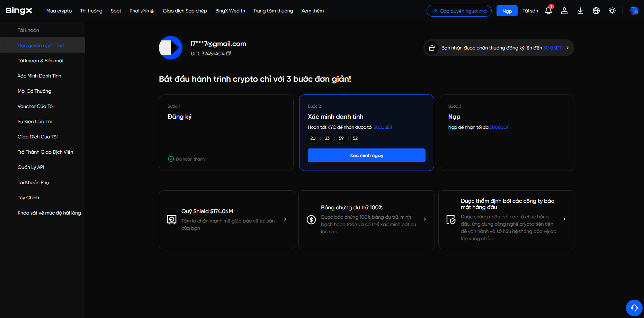The width and height of the screenshot is (644, 318).
Task: Select Độc quyền người mới in sidebar
Action: coord(42,45)
